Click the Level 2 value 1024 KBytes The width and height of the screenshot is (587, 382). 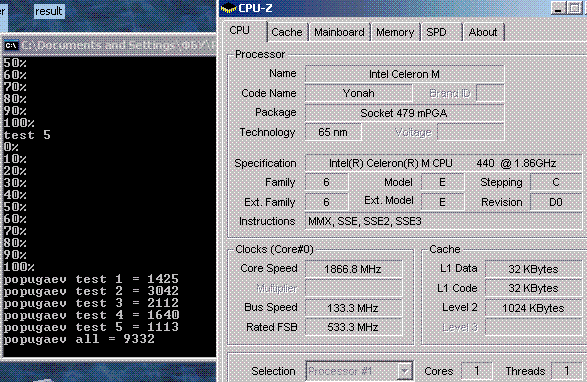533,308
